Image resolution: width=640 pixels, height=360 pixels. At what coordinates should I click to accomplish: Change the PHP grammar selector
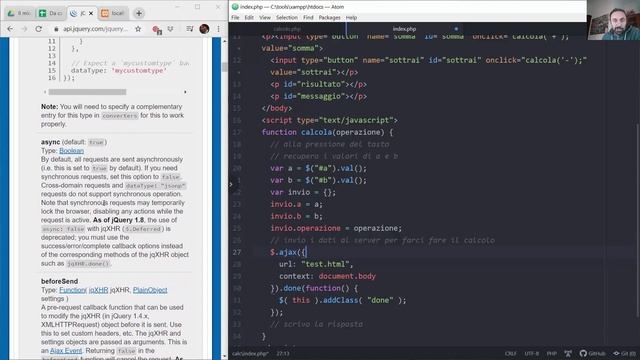click(x=551, y=353)
